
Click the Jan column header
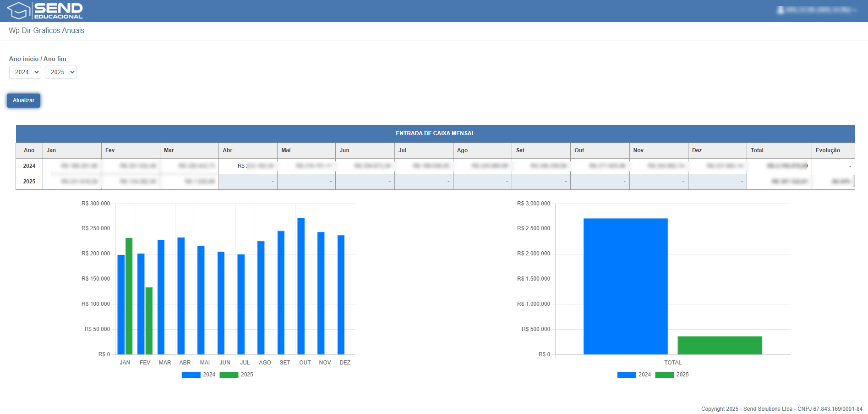tap(72, 150)
